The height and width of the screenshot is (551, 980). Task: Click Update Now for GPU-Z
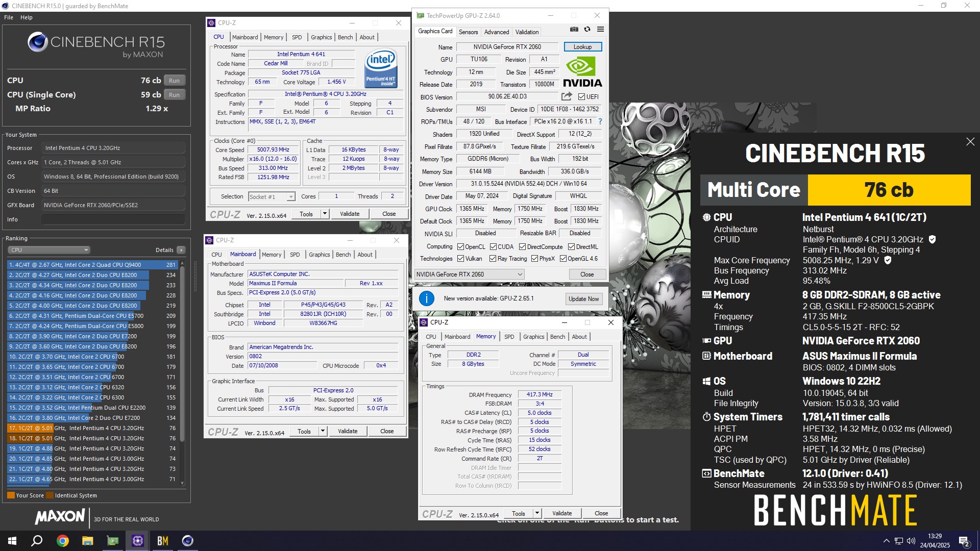(583, 299)
